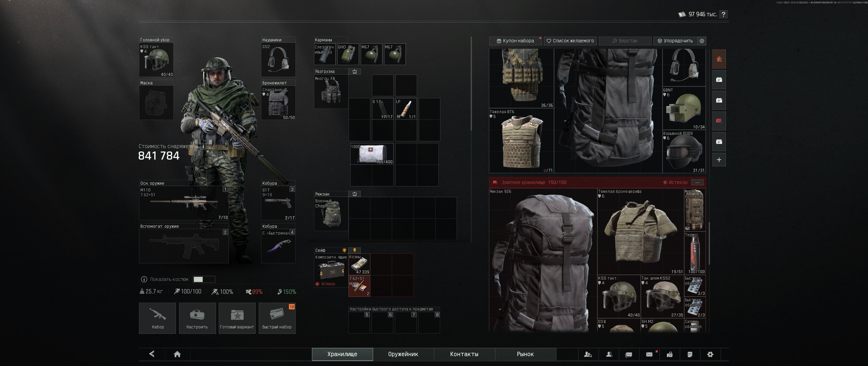Switch to the Рынок tab
The width and height of the screenshot is (868, 366).
coord(525,354)
